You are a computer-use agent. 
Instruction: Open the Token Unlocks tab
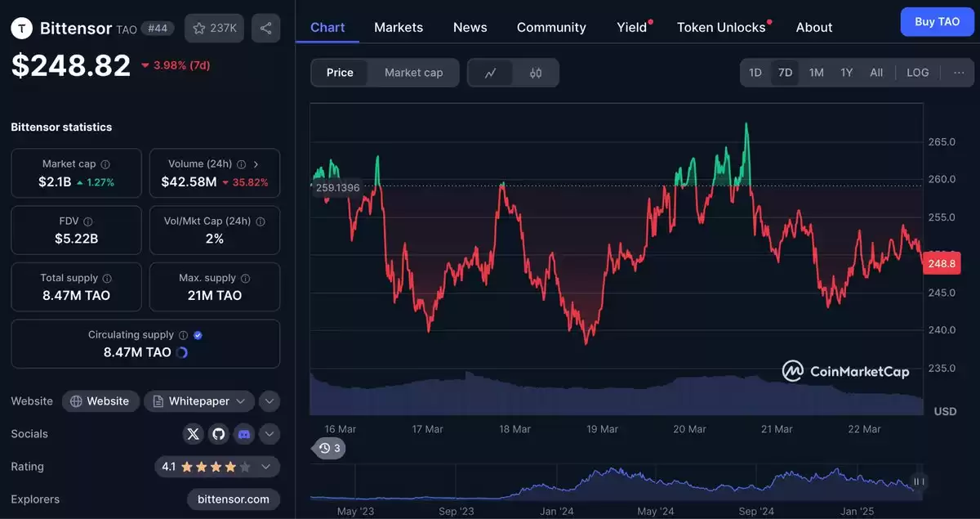click(x=722, y=27)
